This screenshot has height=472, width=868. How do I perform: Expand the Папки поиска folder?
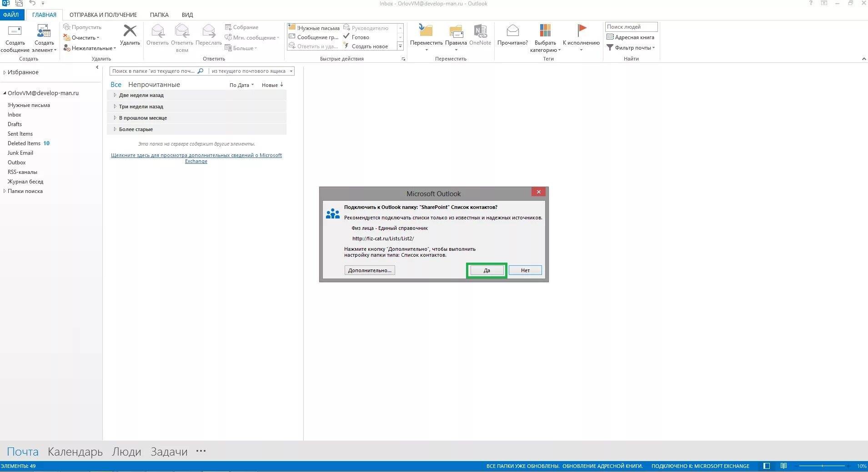click(5, 191)
